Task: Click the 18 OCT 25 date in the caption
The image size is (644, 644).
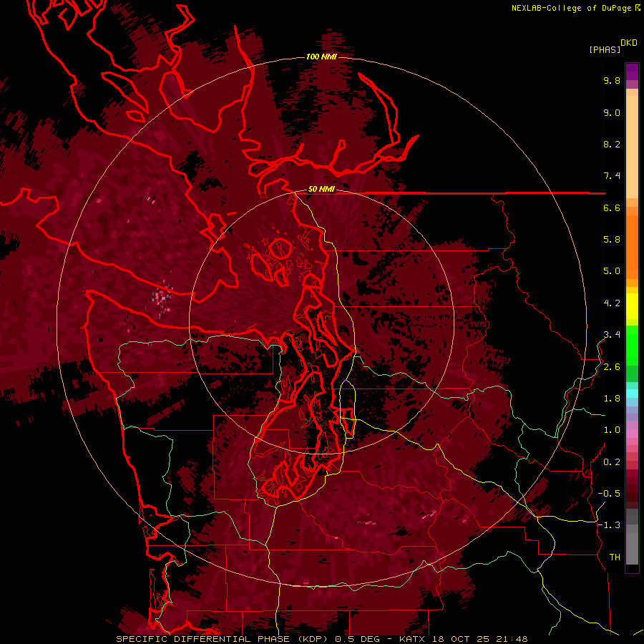Action: [x=461, y=639]
